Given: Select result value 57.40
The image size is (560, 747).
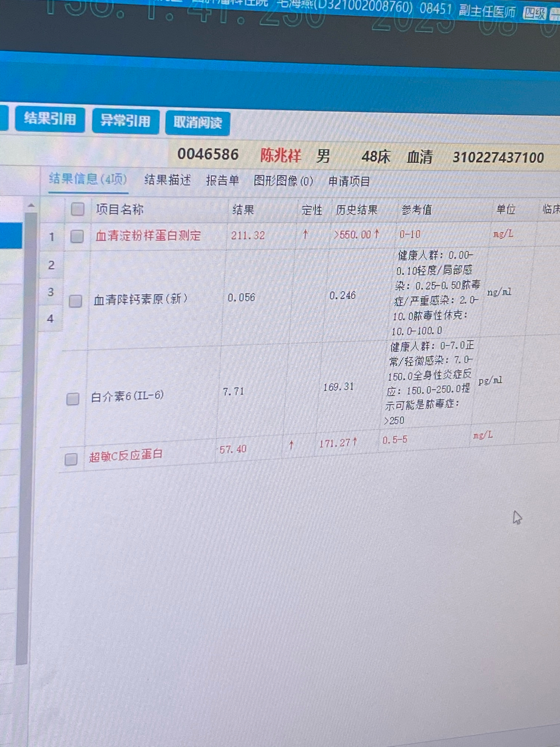Looking at the screenshot, I should pyautogui.click(x=233, y=449).
